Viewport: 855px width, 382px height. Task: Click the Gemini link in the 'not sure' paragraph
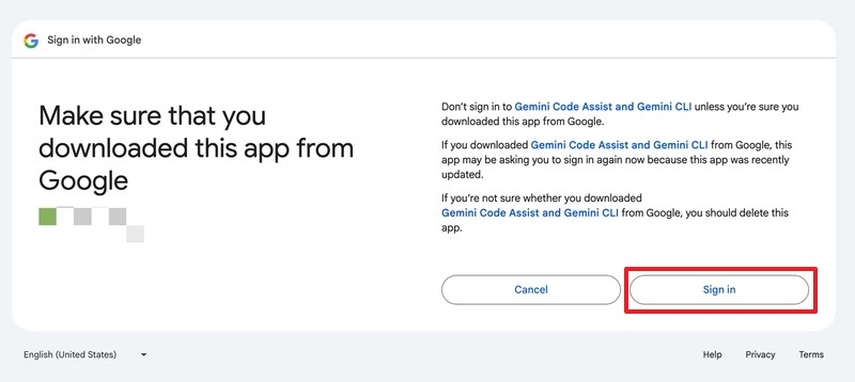coord(530,213)
